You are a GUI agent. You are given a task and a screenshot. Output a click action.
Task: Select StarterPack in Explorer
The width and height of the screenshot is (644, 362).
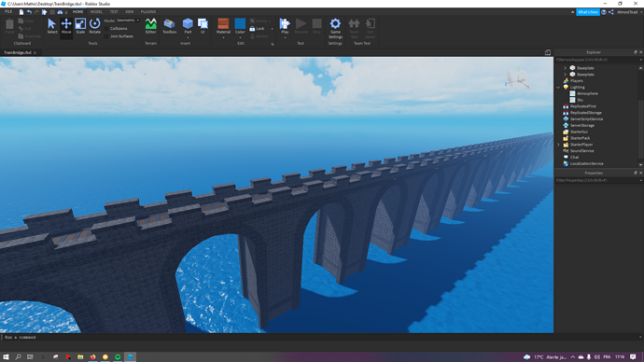pos(580,138)
